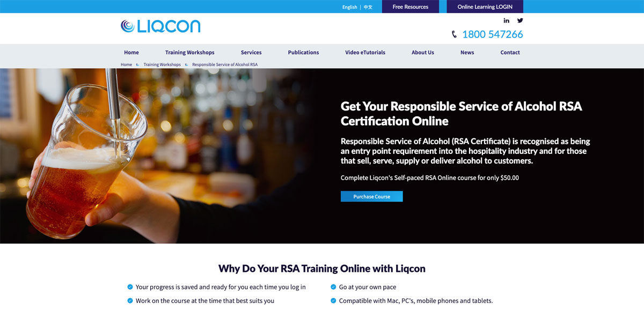Image resolution: width=644 pixels, height=311 pixels.
Task: Open Free Resources button
Action: coord(411,7)
